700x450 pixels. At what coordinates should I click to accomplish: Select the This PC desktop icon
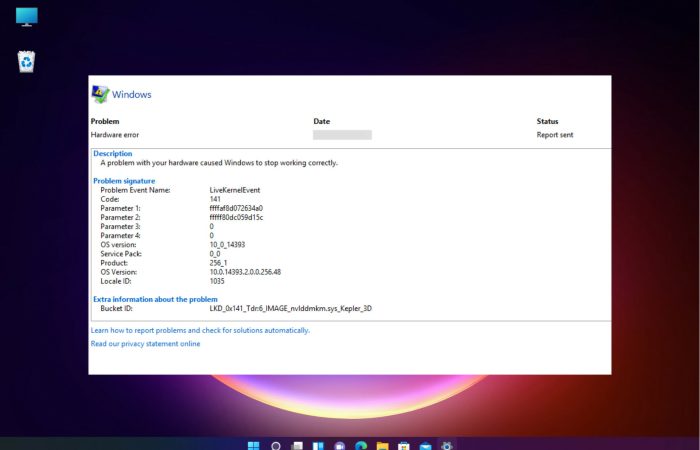point(27,17)
